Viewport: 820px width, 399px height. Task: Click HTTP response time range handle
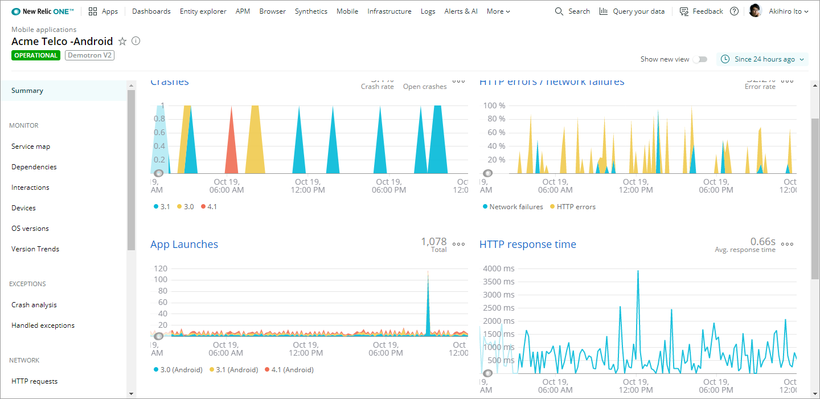tap(488, 373)
